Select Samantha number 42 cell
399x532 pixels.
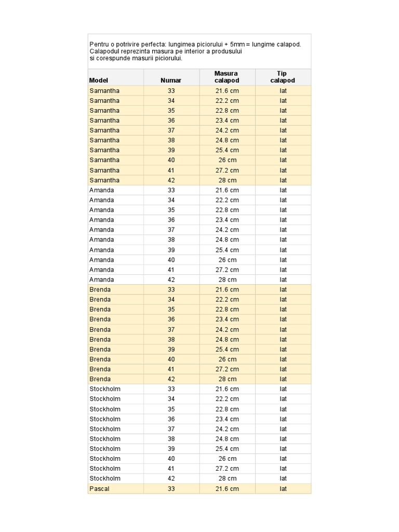[171, 180]
